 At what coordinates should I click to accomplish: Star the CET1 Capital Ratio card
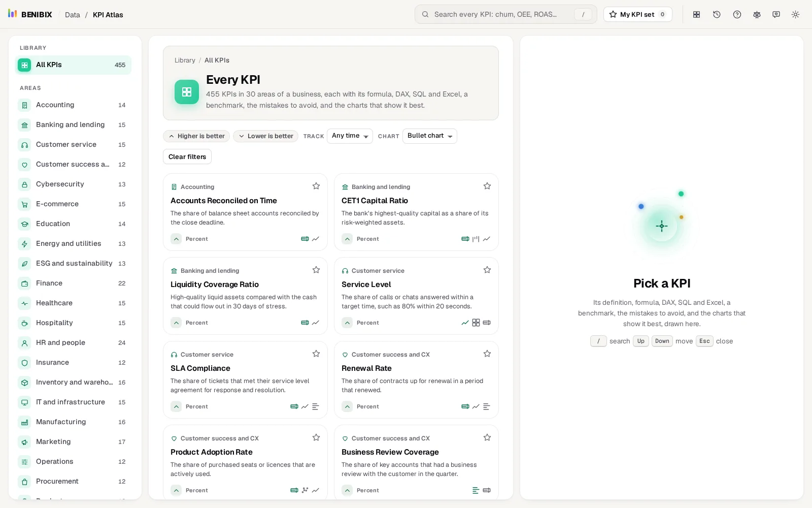pos(487,186)
